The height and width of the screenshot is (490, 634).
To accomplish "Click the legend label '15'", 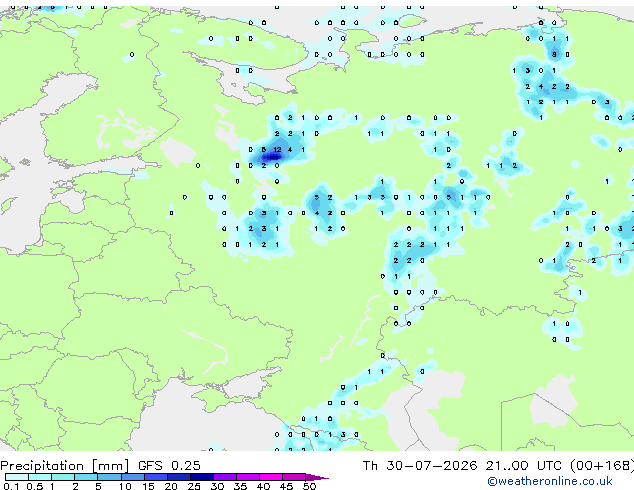I will click(148, 486).
